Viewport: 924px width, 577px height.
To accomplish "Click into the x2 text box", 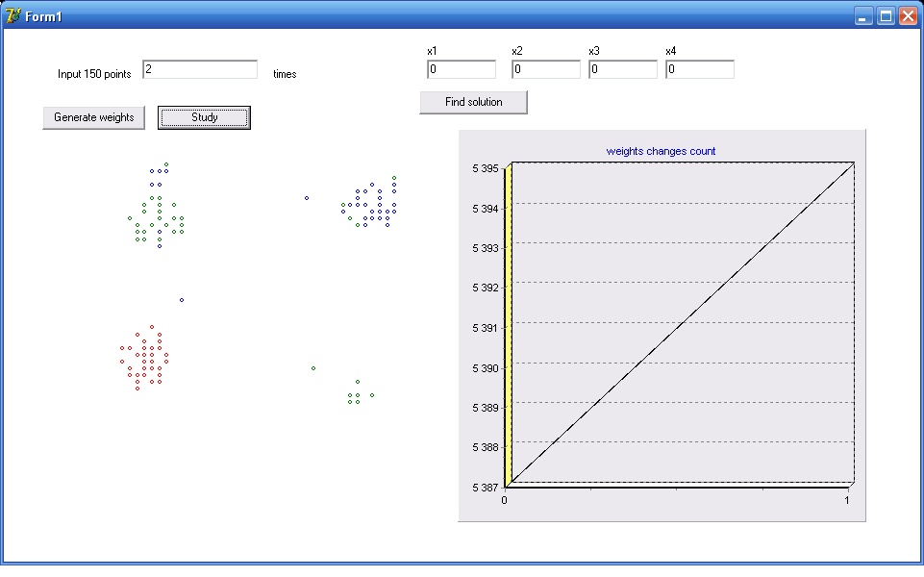I will tap(546, 69).
